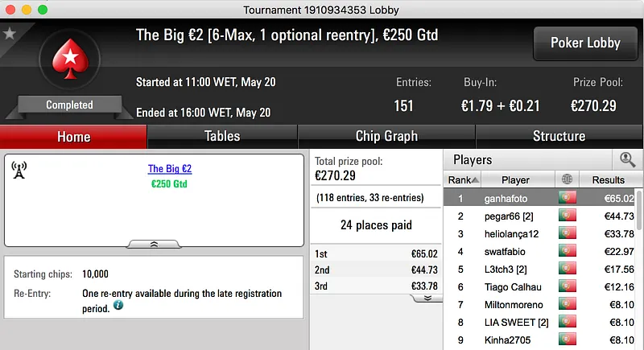Select the Home tab
The image size is (644, 350).
pyautogui.click(x=73, y=136)
